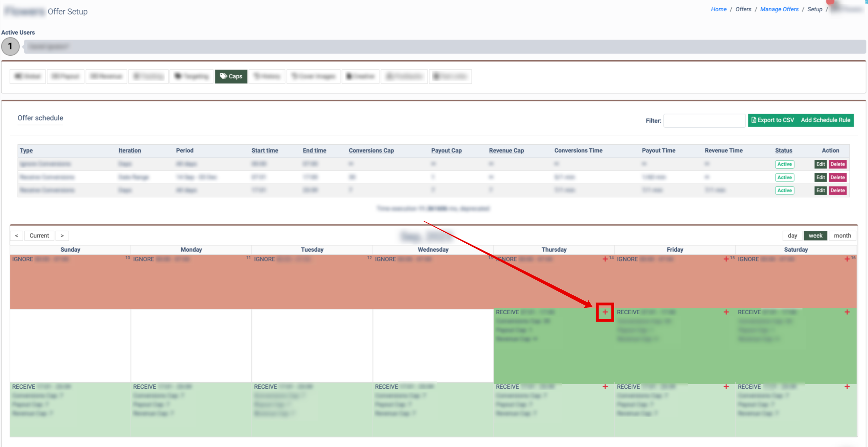
Task: Click Export to CSV button
Action: click(x=772, y=120)
